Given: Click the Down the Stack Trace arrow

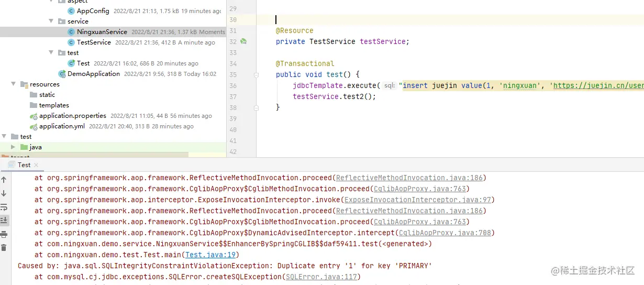Looking at the screenshot, I should point(4,193).
